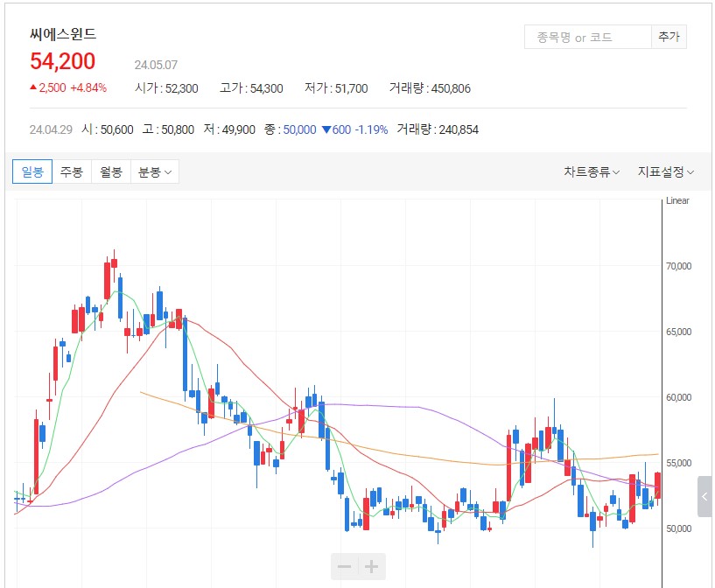Expand the side panel arrow on right edge
715x588 pixels.
[x=704, y=497]
